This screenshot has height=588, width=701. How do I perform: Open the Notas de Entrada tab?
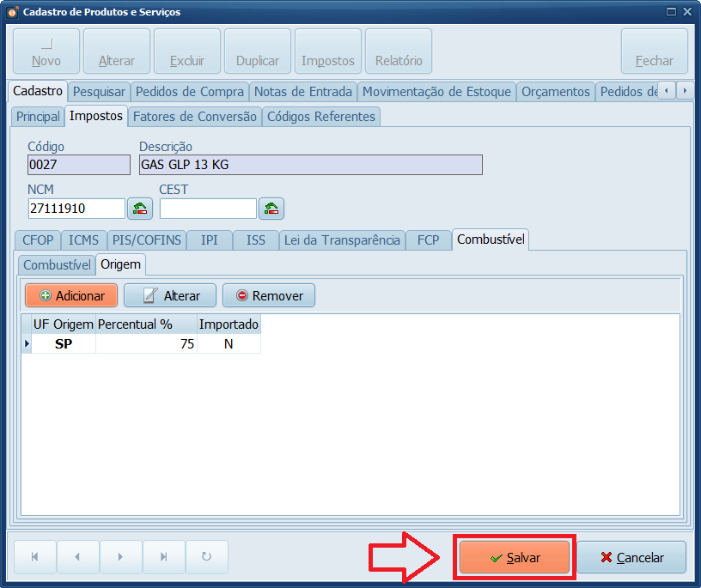303,92
